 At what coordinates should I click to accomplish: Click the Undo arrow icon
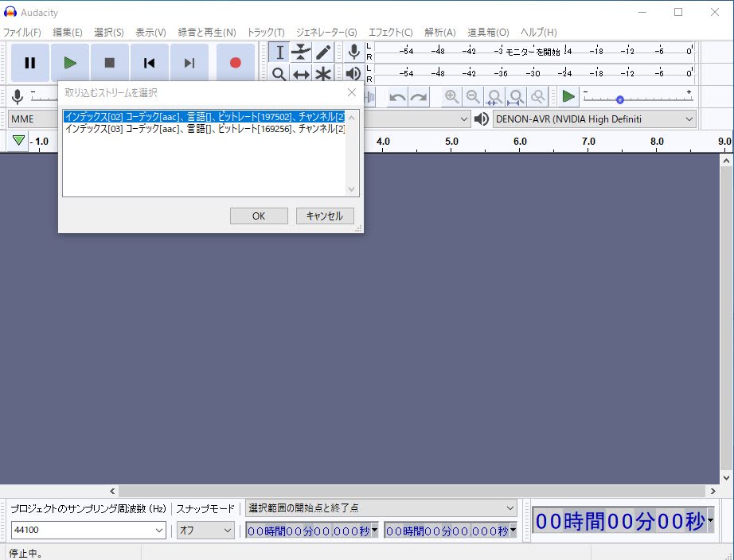coord(396,97)
